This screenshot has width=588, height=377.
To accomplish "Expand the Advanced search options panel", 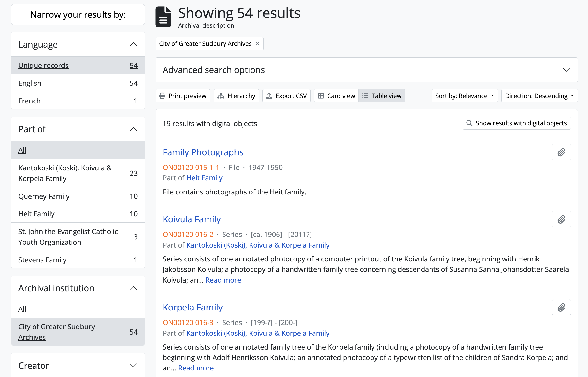I will (366, 70).
